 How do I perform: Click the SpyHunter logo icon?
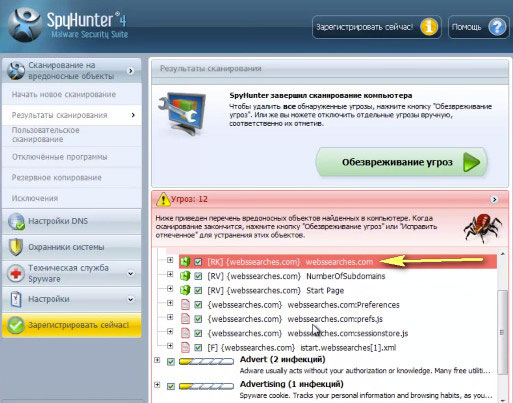pos(25,25)
